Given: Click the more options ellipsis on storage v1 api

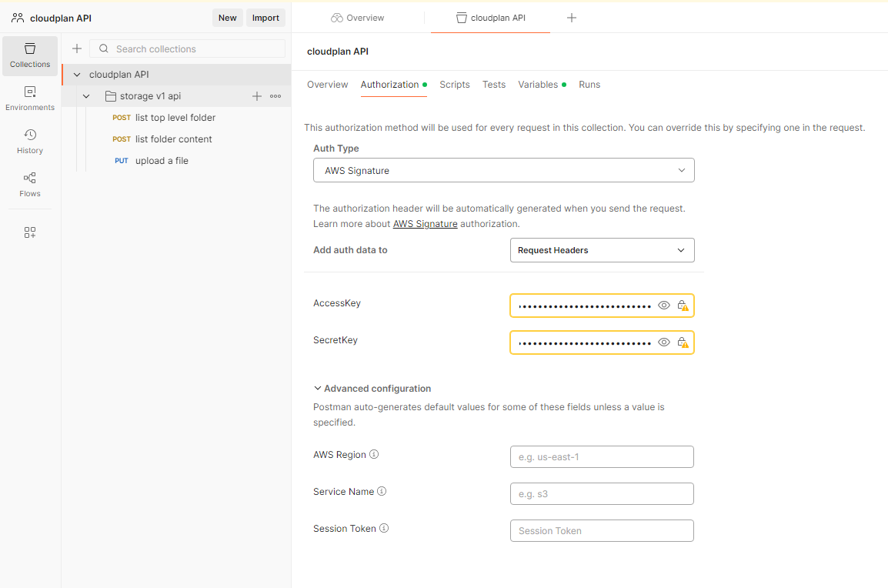Looking at the screenshot, I should (x=275, y=96).
